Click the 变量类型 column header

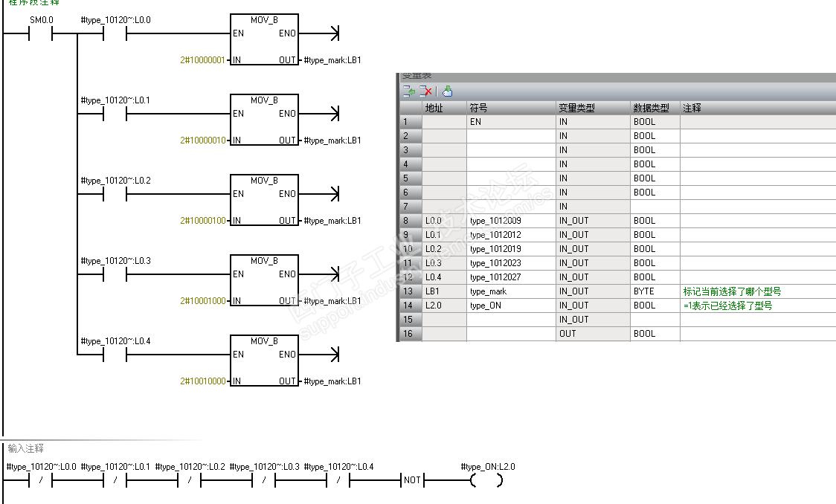(x=593, y=108)
